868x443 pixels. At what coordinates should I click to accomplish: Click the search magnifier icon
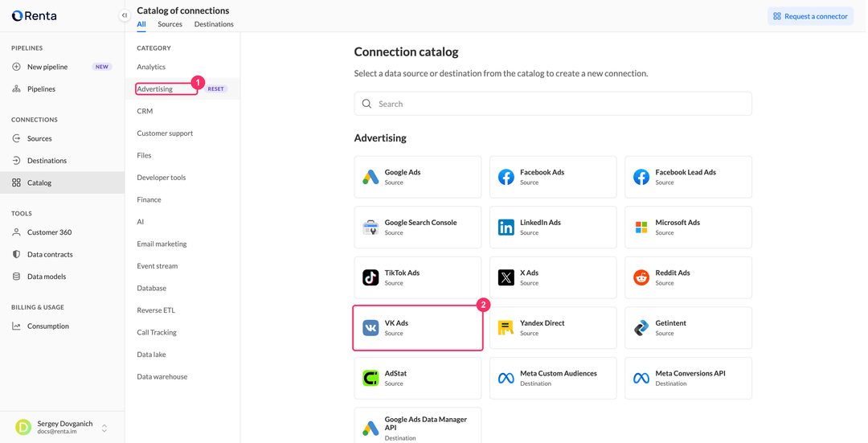coord(366,104)
